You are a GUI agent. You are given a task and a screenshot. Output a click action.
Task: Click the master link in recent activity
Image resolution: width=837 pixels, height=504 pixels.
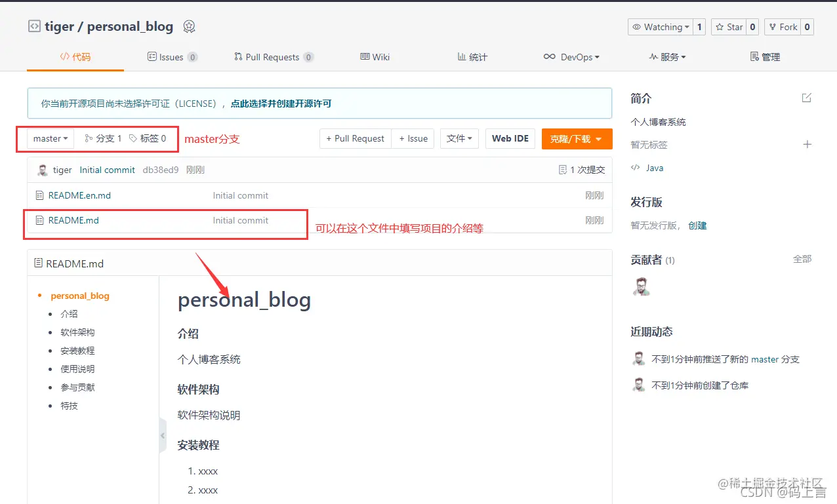(x=765, y=359)
